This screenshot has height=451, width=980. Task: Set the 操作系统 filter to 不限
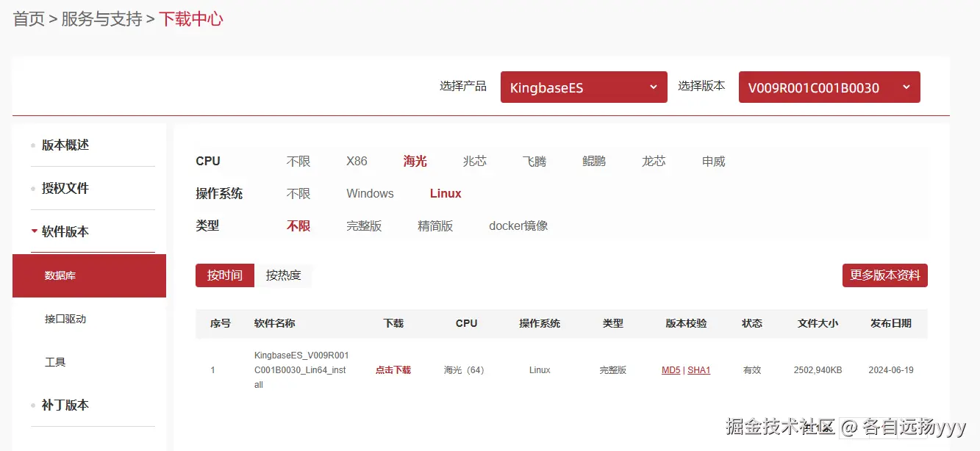[298, 194]
